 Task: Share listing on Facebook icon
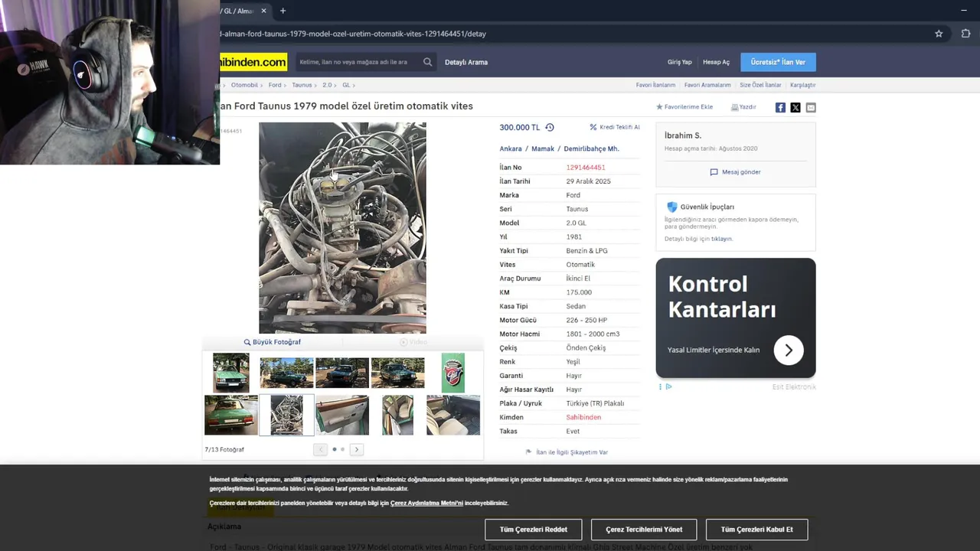(x=780, y=107)
